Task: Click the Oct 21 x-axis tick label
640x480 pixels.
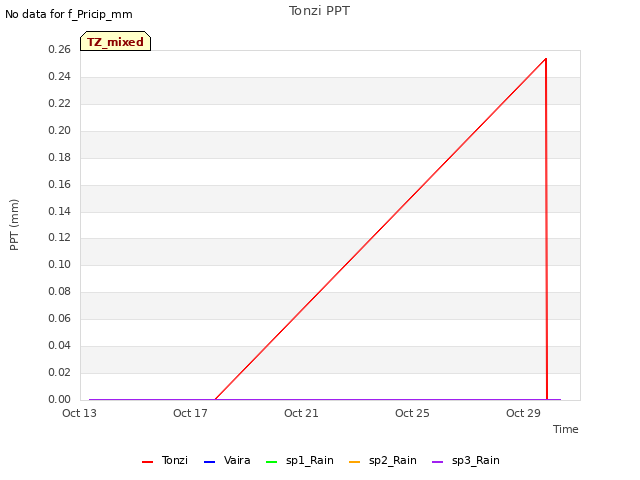Action: [301, 413]
